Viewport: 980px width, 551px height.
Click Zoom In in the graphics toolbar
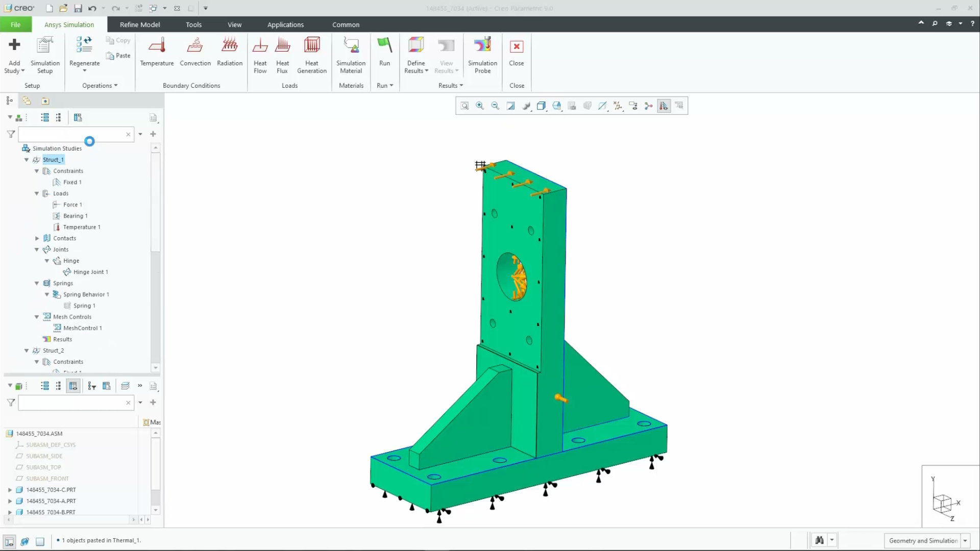[x=480, y=106]
